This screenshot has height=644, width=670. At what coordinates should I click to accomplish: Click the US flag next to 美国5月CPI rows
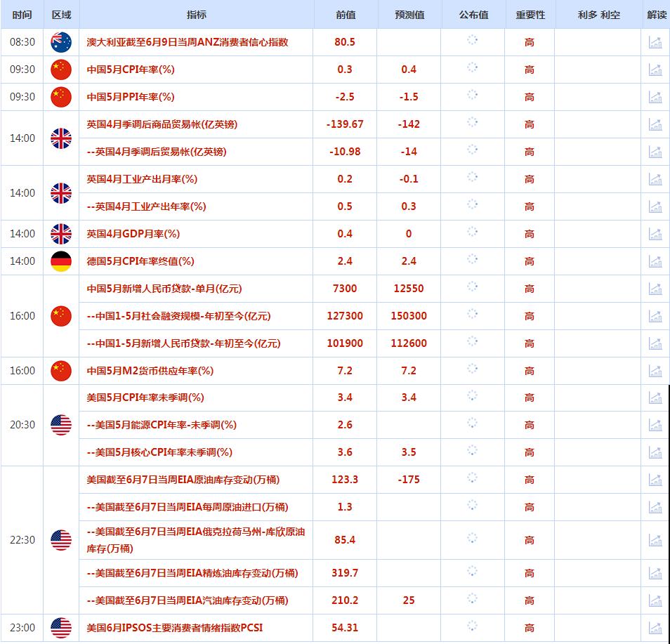[62, 425]
